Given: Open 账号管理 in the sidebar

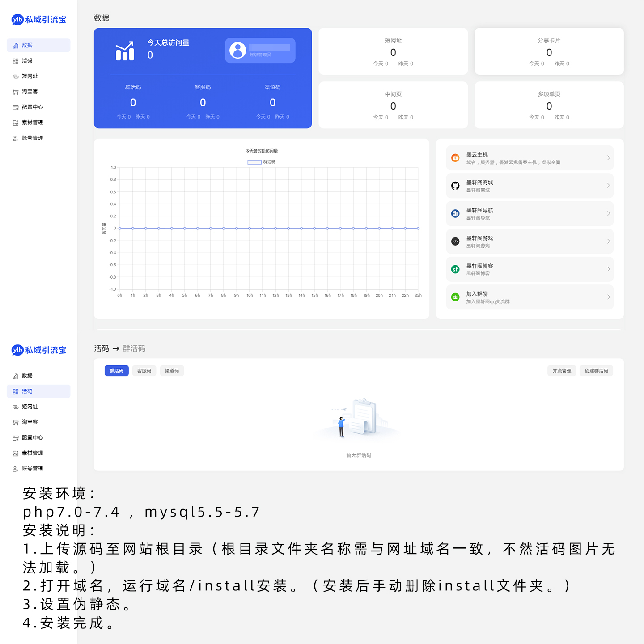Looking at the screenshot, I should [32, 138].
